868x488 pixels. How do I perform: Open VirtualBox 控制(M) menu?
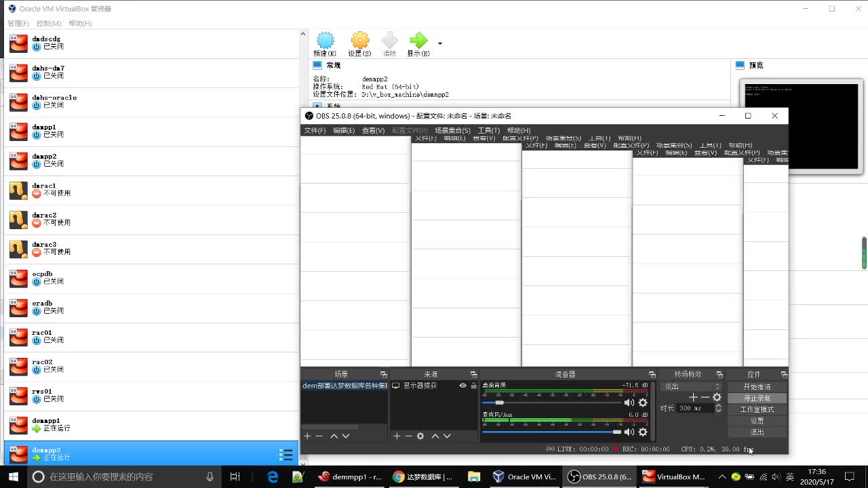pyautogui.click(x=49, y=23)
